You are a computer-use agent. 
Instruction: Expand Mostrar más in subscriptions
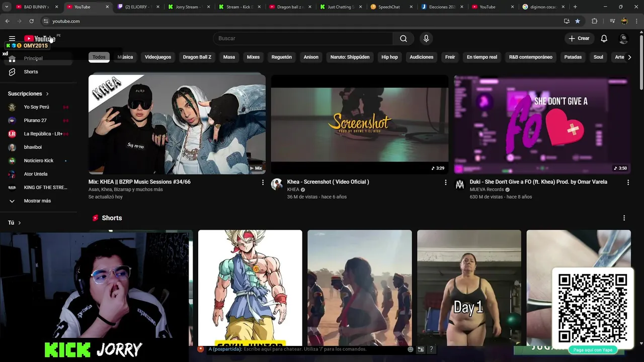coord(37,201)
